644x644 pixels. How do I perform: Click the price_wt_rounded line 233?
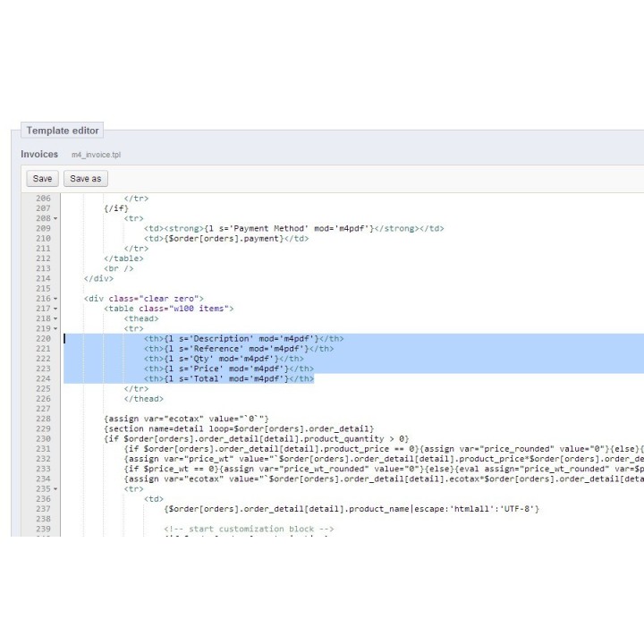pyautogui.click(x=384, y=469)
